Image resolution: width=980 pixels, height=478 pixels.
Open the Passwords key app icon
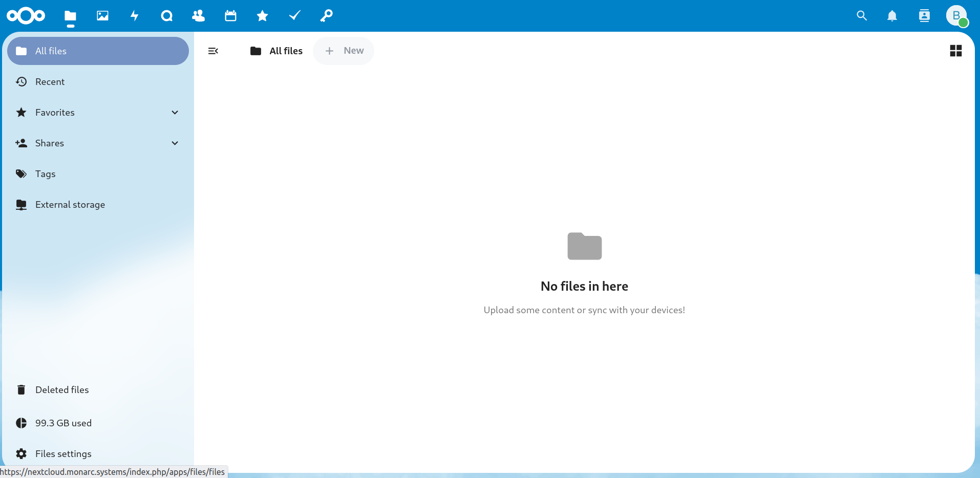[327, 16]
